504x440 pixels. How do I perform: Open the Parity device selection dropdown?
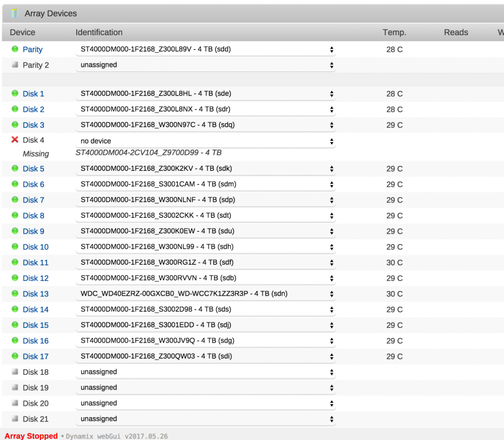[206, 49]
